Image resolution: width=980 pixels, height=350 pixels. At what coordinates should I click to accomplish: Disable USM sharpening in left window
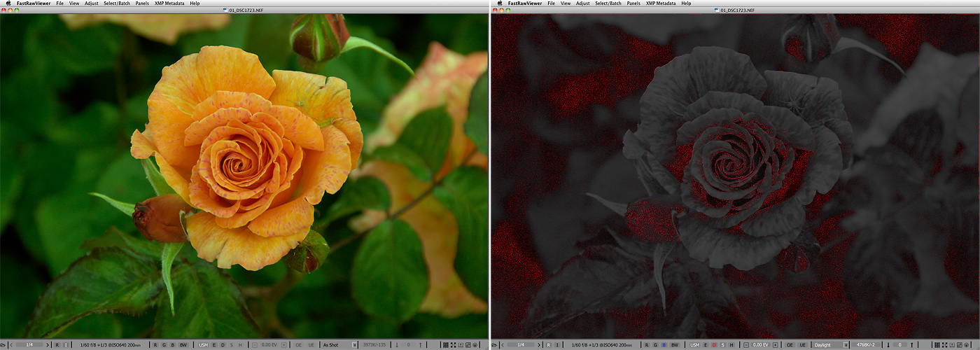pos(204,345)
